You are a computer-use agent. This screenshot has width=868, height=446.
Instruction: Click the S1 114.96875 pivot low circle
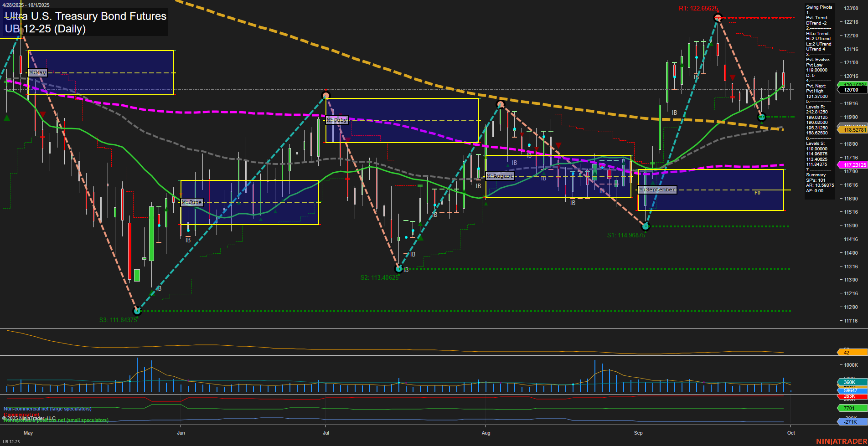coord(645,226)
